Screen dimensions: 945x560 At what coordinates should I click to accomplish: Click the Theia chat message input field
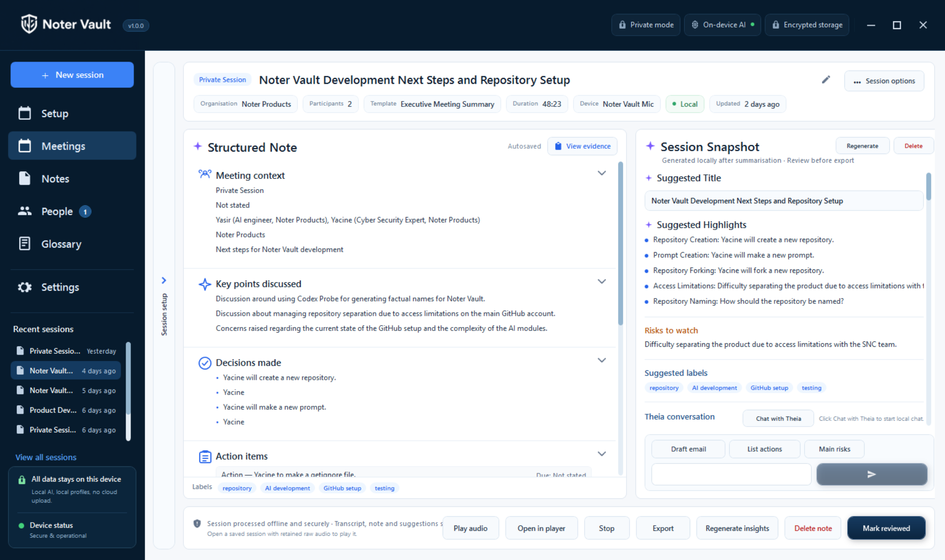732,474
